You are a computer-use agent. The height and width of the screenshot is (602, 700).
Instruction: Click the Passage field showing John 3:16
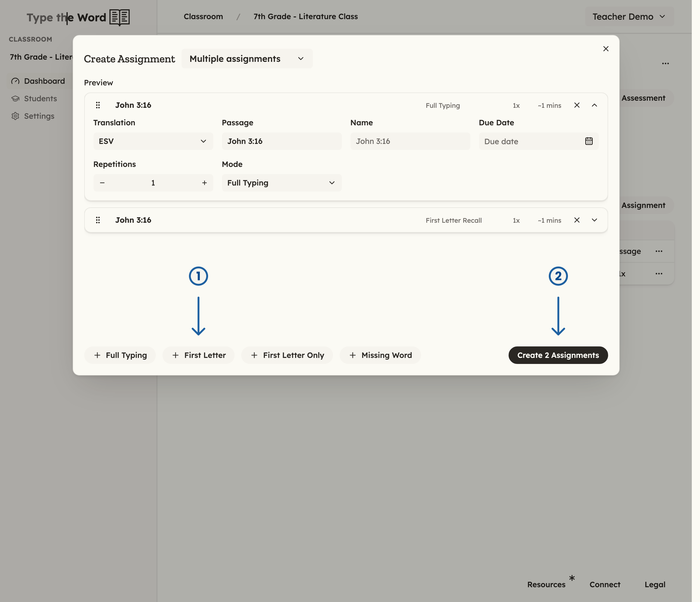coord(281,141)
